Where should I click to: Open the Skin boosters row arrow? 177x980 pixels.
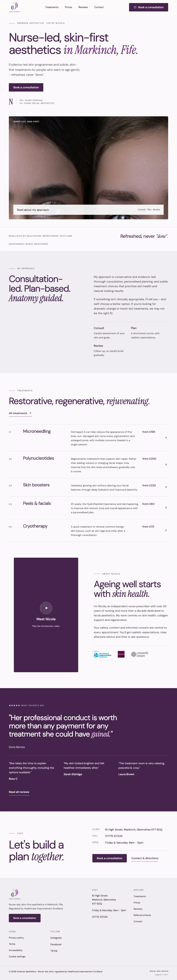pyautogui.click(x=166, y=487)
